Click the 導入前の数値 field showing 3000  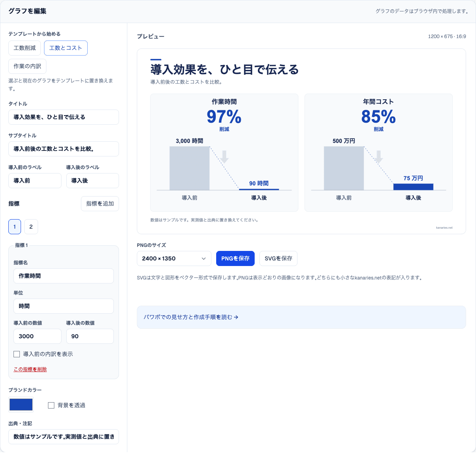(37, 336)
